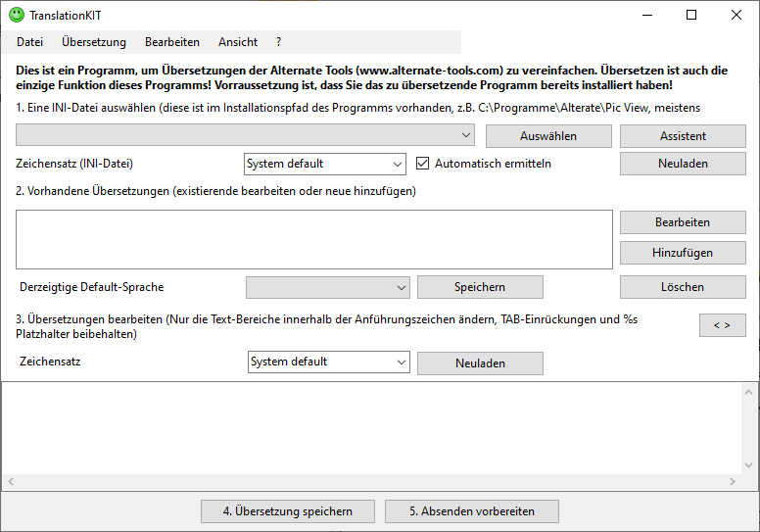Open the Datei menu
The height and width of the screenshot is (532, 760).
pos(29,42)
